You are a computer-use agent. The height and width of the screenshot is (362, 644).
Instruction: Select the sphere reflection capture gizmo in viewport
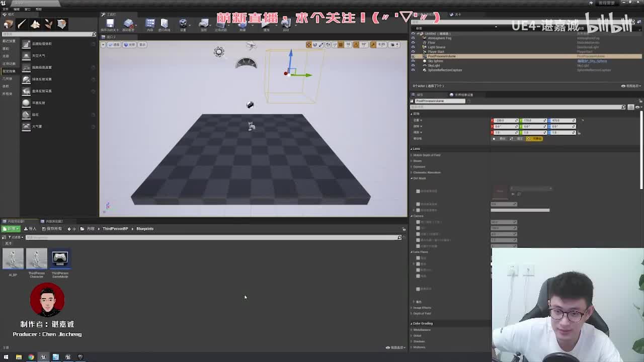[250, 105]
